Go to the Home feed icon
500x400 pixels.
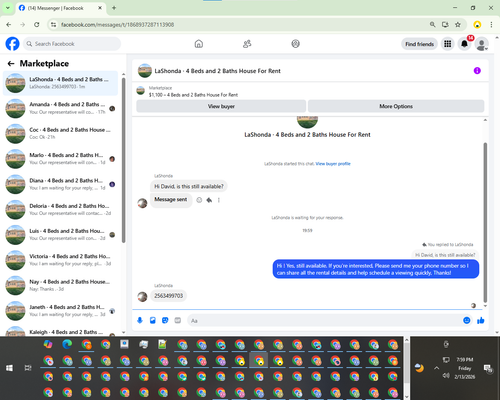pos(199,44)
